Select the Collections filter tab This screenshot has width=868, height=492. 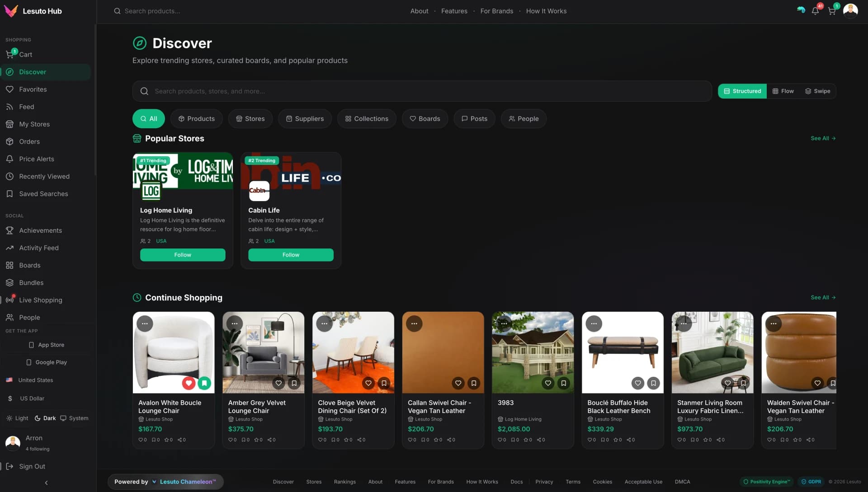click(367, 119)
